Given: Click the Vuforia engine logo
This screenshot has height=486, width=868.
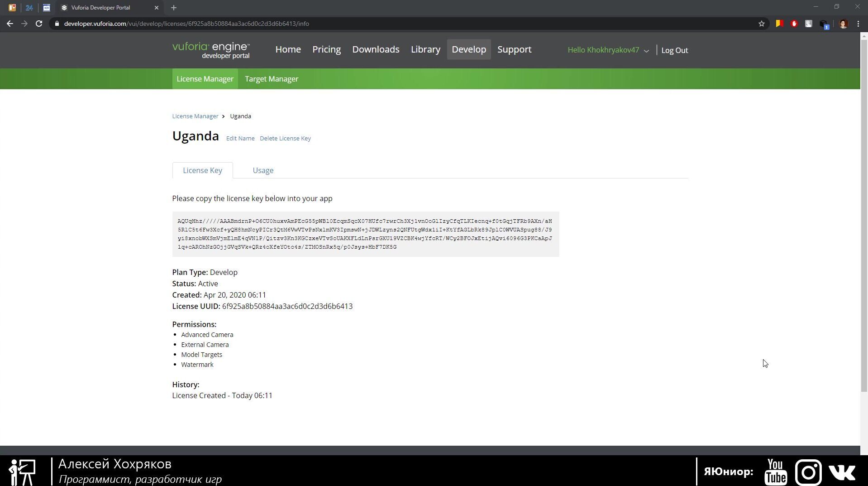Looking at the screenshot, I should pos(211,50).
